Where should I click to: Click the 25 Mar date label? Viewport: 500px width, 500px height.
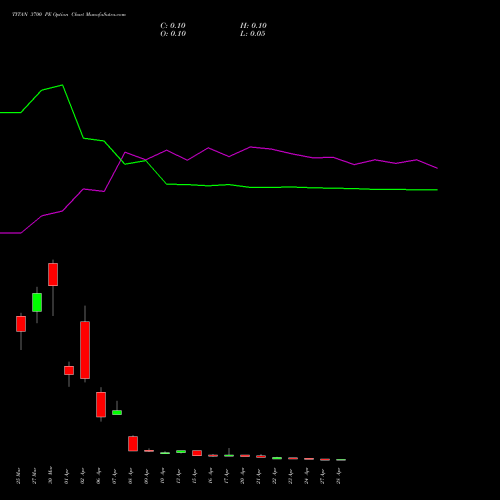18,476
